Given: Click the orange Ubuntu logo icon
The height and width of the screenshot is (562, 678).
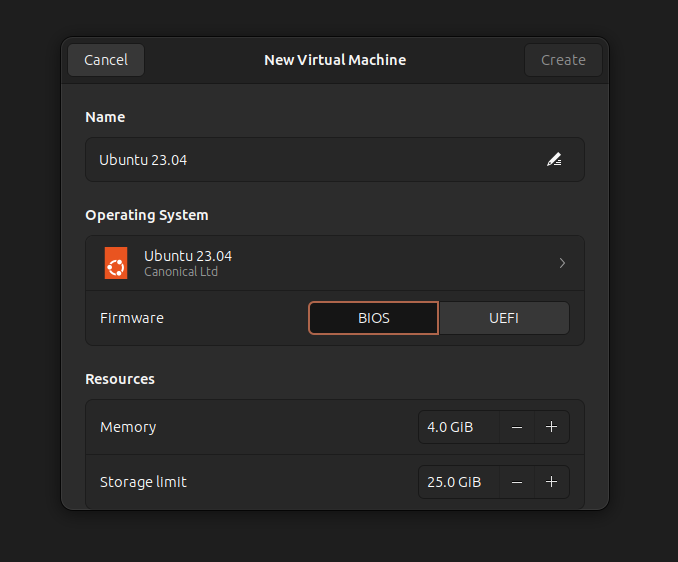Looking at the screenshot, I should click(116, 263).
